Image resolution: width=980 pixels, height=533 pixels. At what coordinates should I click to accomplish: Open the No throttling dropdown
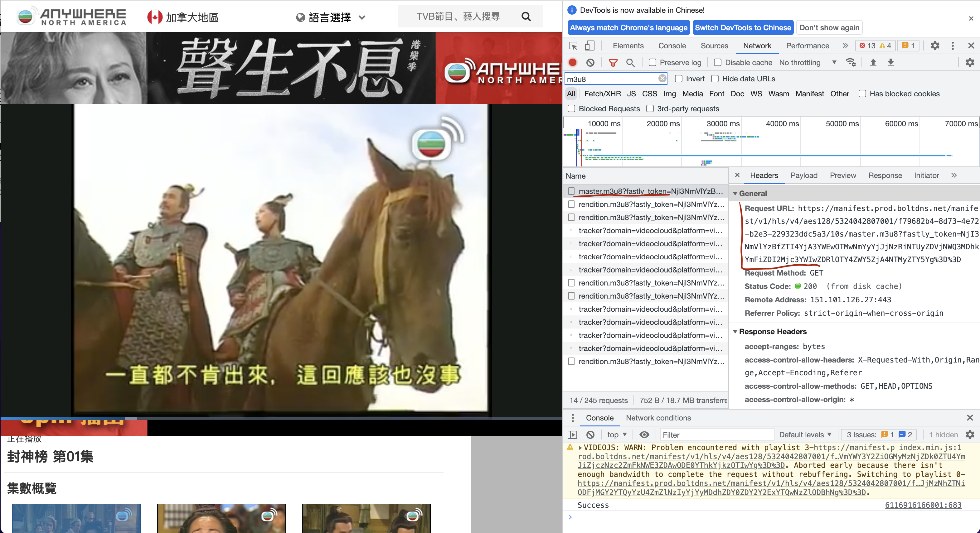[807, 62]
